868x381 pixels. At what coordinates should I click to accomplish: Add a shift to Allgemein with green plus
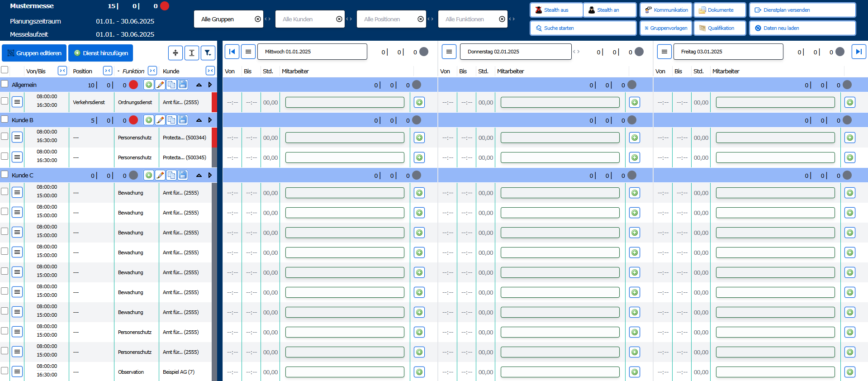click(148, 85)
